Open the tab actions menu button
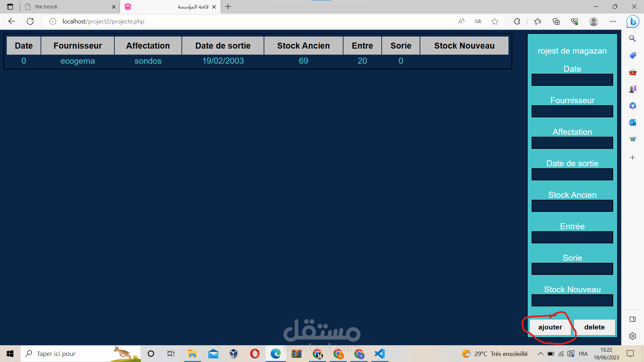Screen dimensions: 644x362 pyautogui.click(x=10, y=7)
